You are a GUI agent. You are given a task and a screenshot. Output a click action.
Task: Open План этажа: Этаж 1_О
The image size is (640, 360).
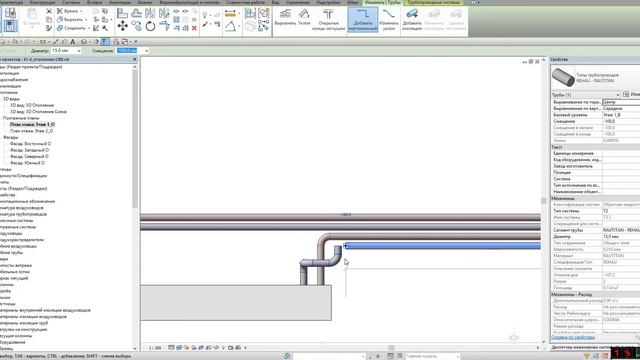[x=32, y=124]
